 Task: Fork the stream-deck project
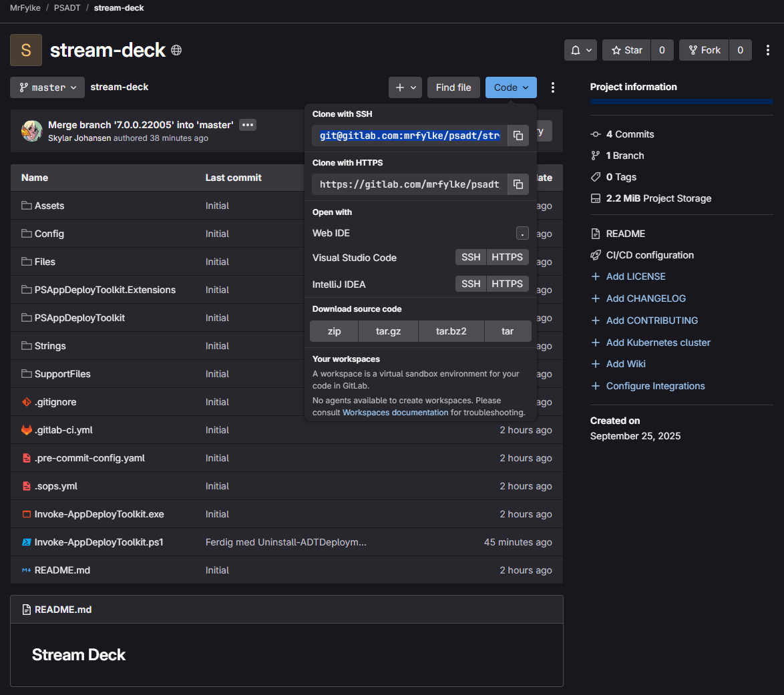point(704,50)
